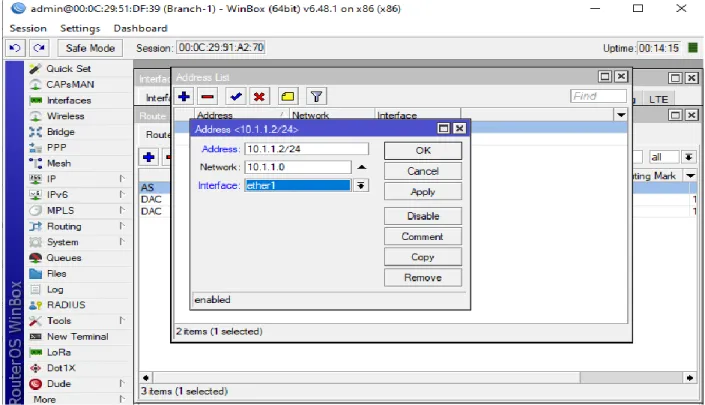Click the filter funnel icon in Address List
Image resolution: width=705 pixels, height=405 pixels.
pyautogui.click(x=317, y=96)
